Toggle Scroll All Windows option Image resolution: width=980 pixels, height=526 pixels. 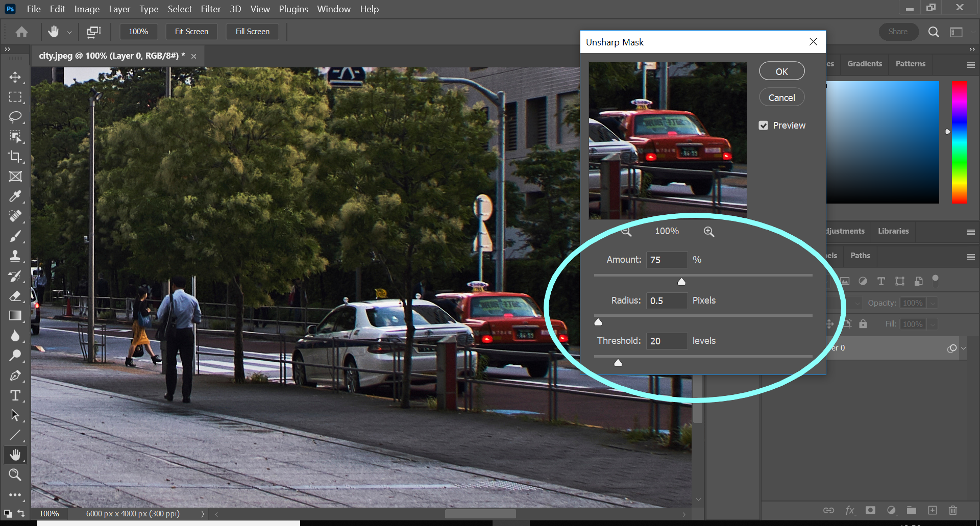94,32
